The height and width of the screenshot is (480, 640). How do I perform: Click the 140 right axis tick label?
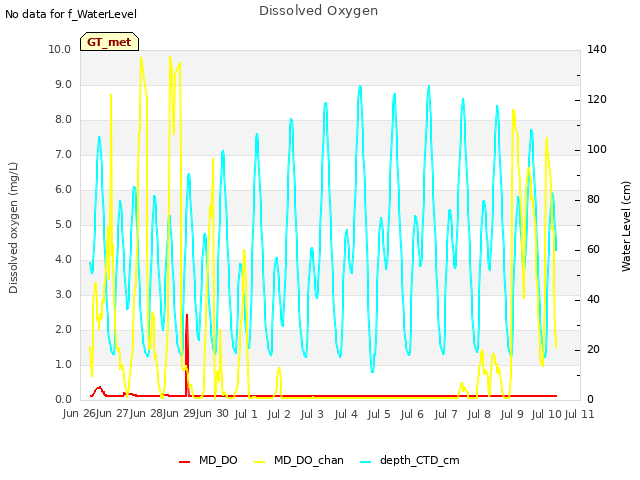597,49
